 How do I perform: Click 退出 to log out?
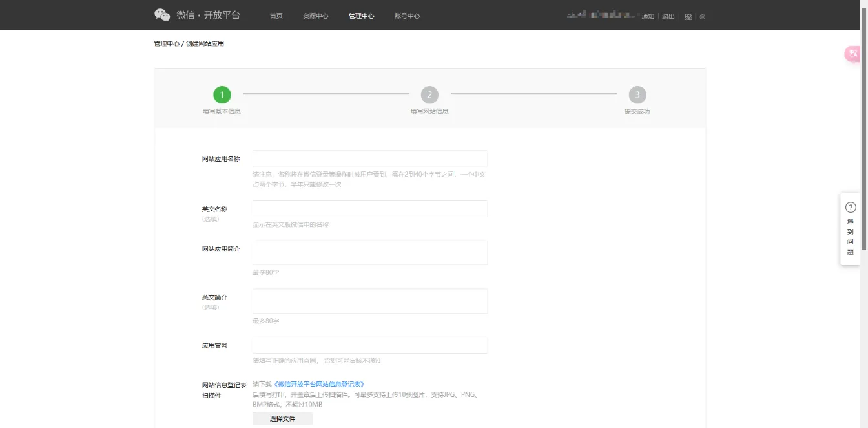(667, 16)
